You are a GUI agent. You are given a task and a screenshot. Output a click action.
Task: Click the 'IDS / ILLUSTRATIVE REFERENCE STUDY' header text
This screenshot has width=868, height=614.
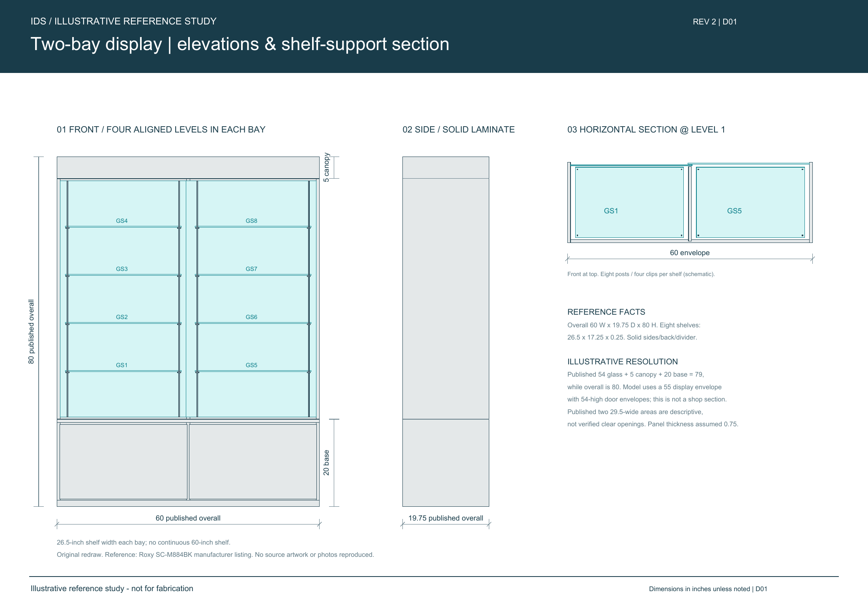pos(123,21)
